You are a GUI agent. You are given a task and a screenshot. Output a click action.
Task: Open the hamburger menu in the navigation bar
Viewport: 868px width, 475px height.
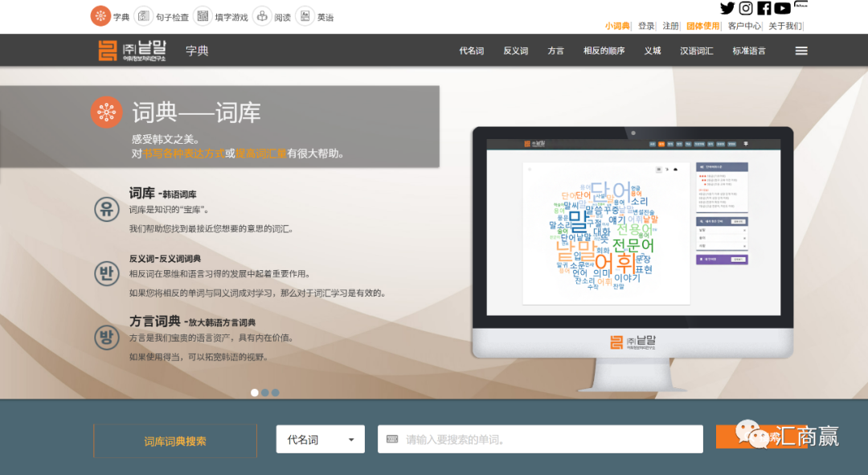[x=801, y=50]
